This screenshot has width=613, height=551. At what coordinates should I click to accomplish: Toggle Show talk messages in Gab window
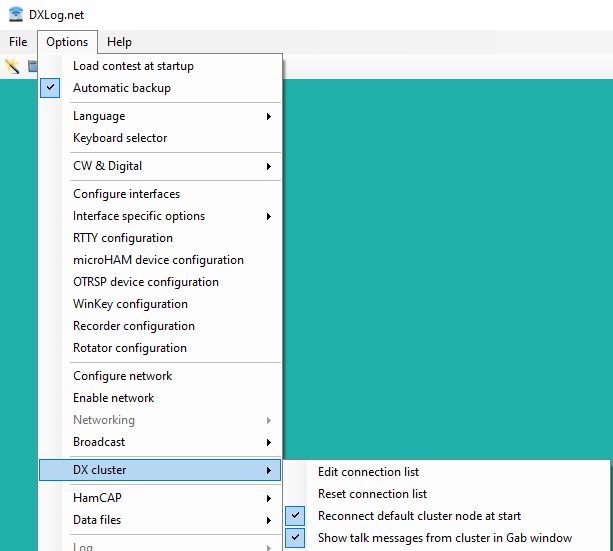(x=446, y=538)
